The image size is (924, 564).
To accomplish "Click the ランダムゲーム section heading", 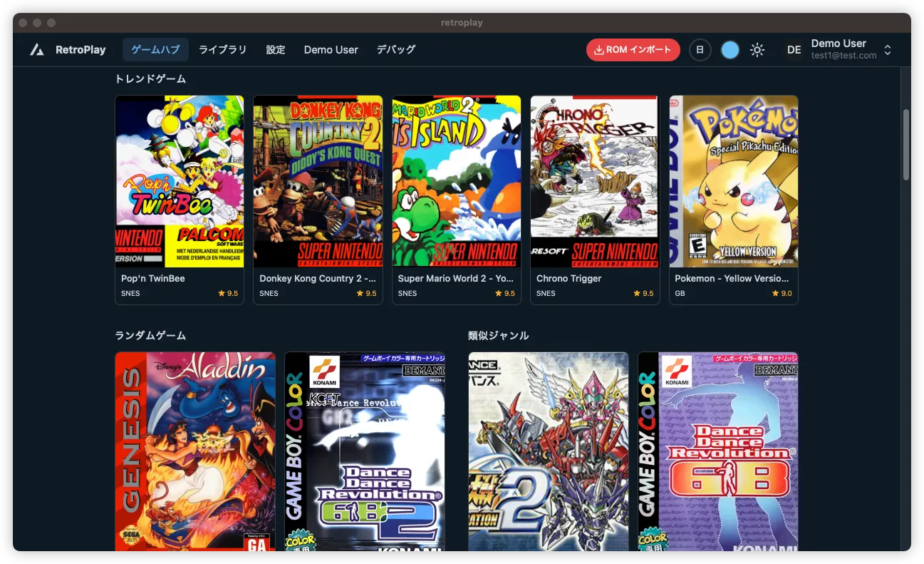I will click(150, 335).
